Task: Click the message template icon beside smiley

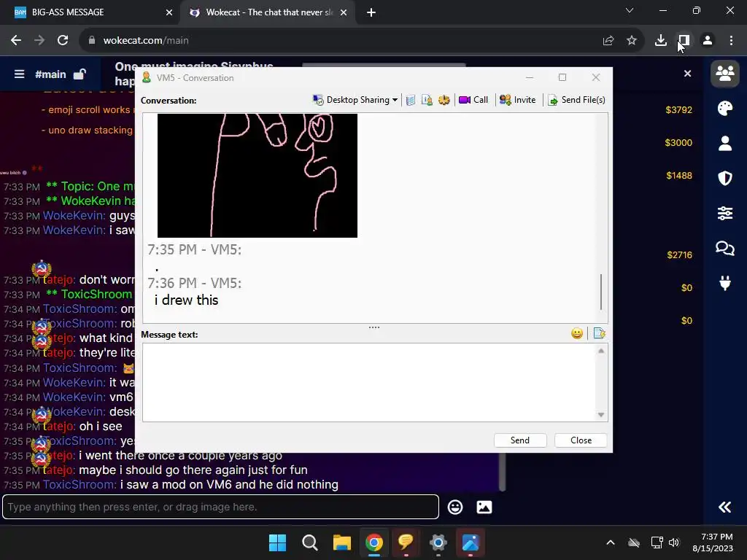Action: pos(600,333)
